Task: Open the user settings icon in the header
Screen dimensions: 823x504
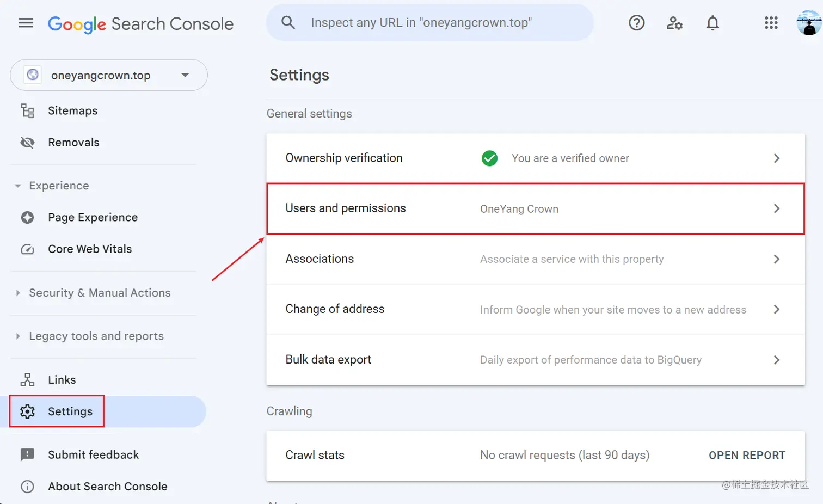Action: pyautogui.click(x=674, y=23)
